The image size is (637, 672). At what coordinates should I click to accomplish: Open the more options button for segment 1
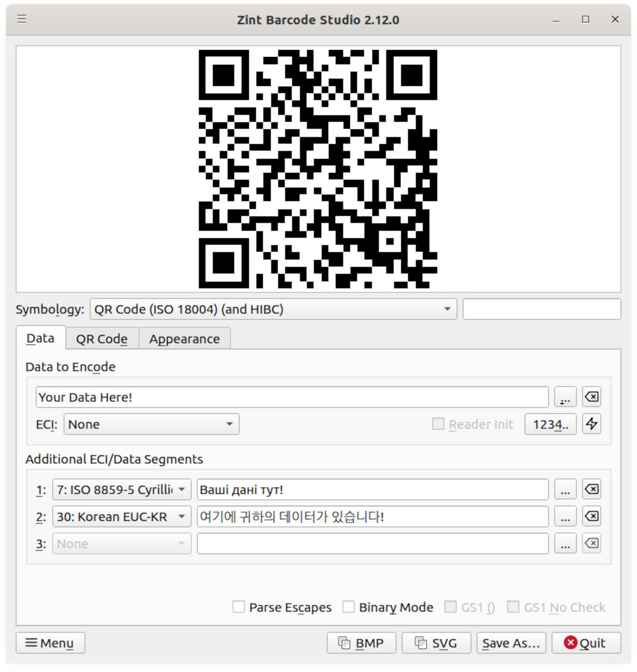point(565,489)
